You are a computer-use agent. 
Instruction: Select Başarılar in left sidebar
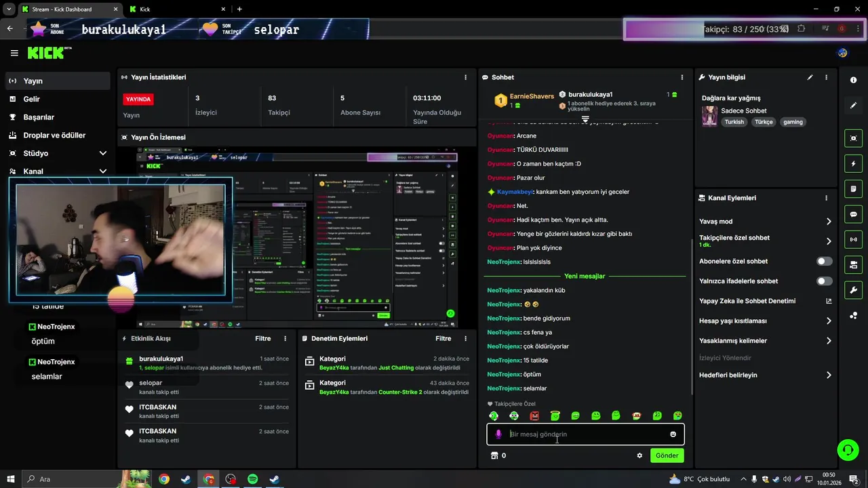(58, 117)
